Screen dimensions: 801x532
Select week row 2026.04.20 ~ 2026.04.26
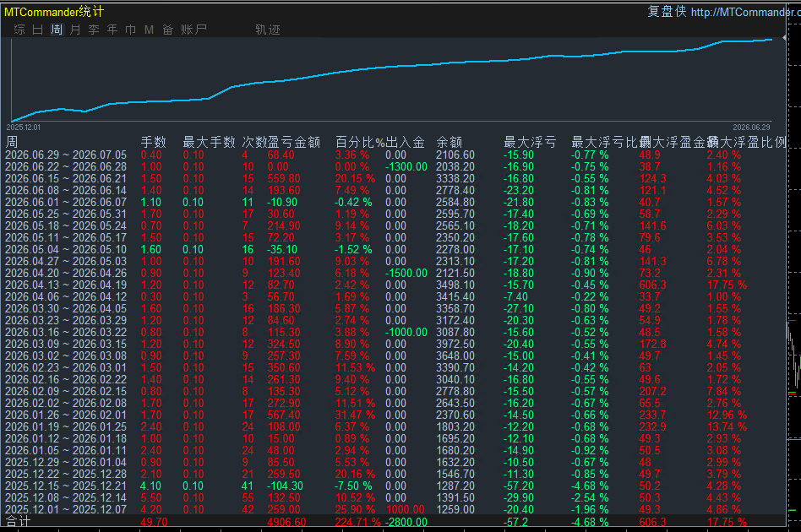[394, 273]
